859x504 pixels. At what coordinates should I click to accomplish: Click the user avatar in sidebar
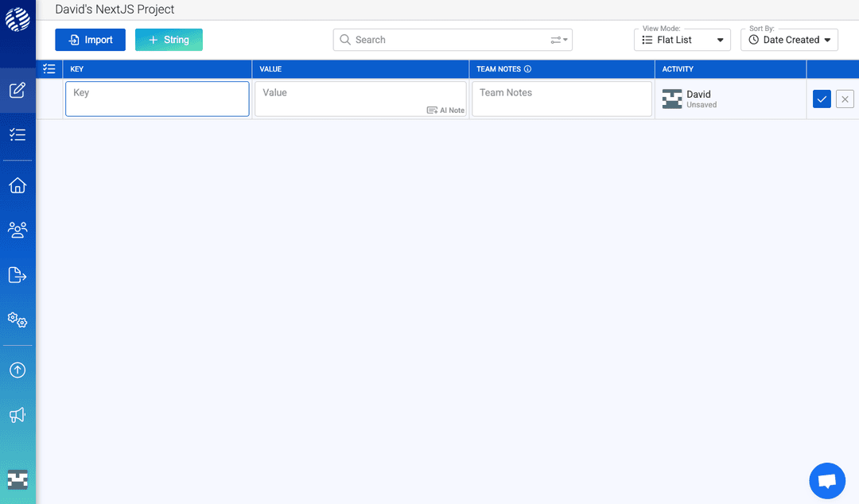pyautogui.click(x=17, y=479)
